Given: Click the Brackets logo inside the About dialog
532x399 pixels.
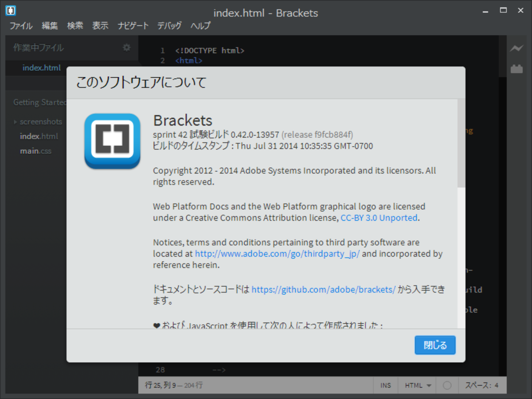Looking at the screenshot, I should coord(112,142).
